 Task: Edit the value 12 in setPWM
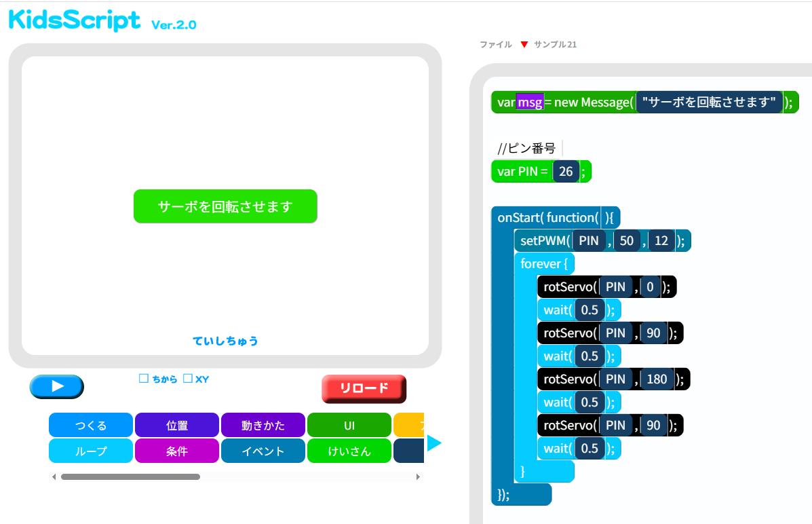[x=661, y=240]
